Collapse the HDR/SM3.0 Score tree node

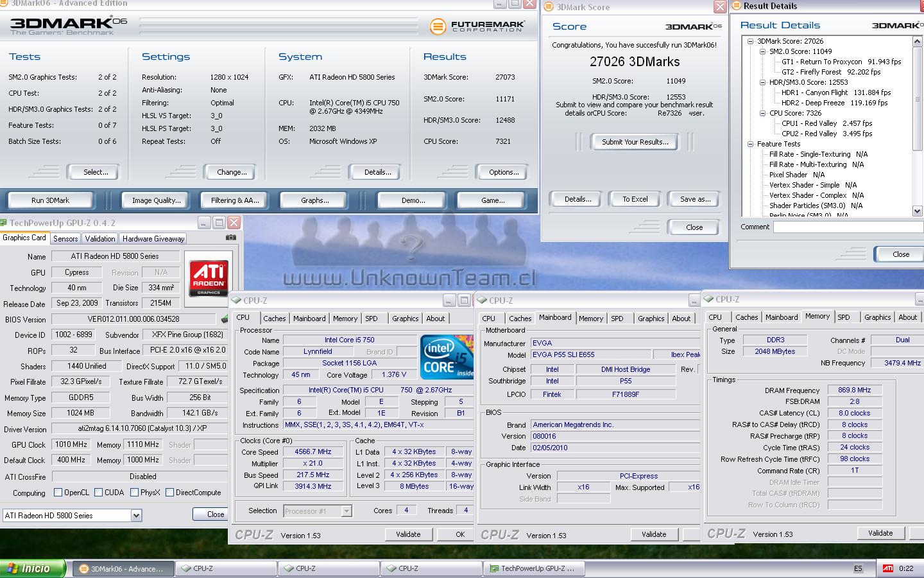[x=762, y=82]
